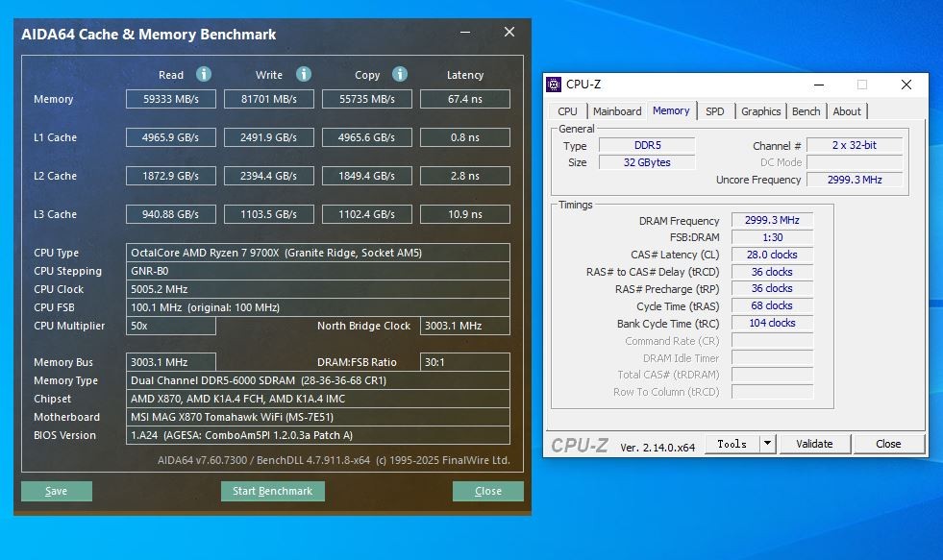Image resolution: width=943 pixels, height=560 pixels.
Task: Switch to the CPU tab
Action: tap(568, 111)
